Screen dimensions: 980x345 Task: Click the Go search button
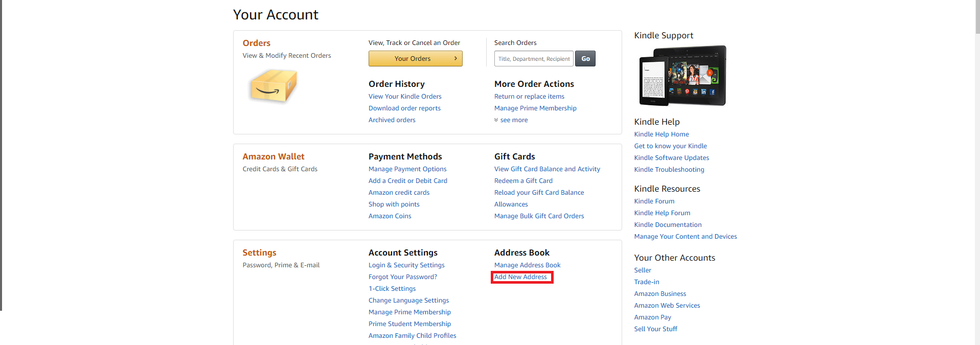pyautogui.click(x=585, y=59)
